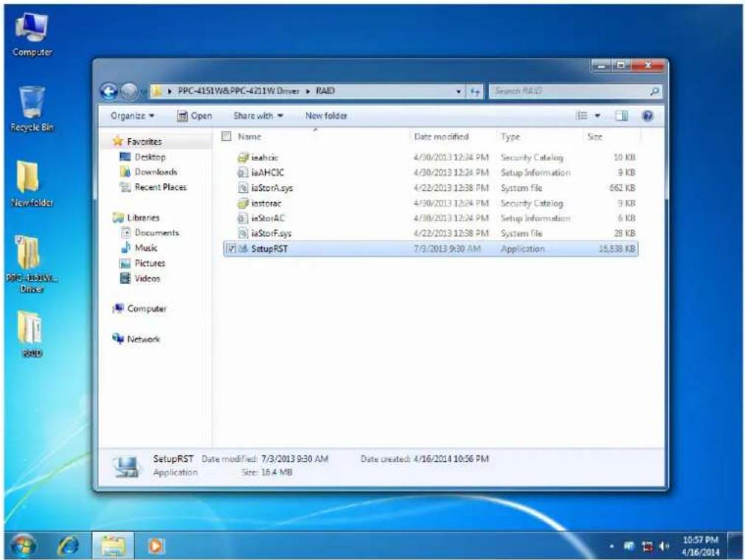Launch Windows Media Player from the taskbar

click(x=156, y=546)
